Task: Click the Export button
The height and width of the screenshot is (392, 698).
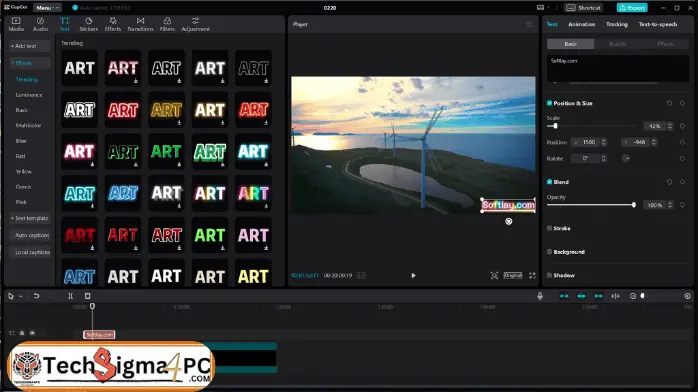Action: (632, 8)
